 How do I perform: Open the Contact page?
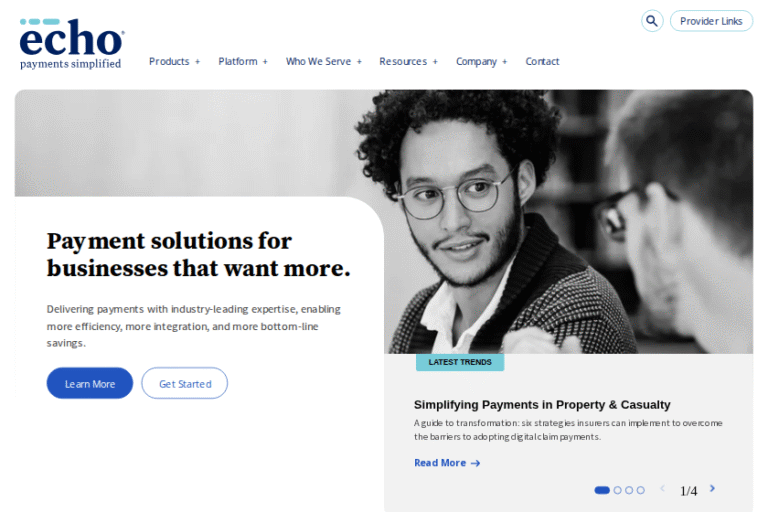(x=542, y=61)
